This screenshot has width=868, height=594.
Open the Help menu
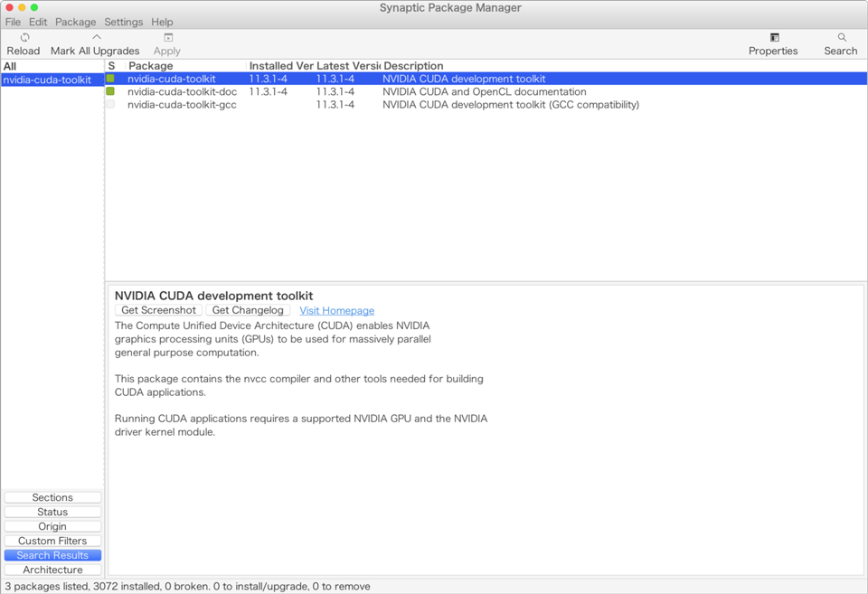pyautogui.click(x=162, y=22)
